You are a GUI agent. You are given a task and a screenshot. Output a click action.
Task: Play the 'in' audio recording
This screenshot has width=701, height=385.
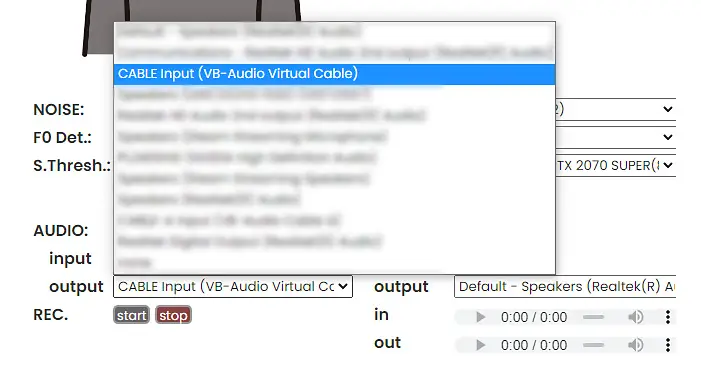tap(480, 317)
